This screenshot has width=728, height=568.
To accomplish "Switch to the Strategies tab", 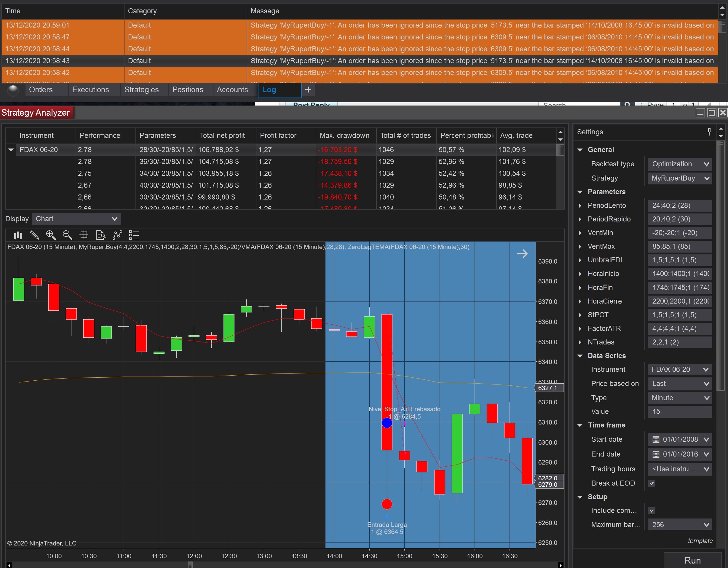I will [x=141, y=90].
